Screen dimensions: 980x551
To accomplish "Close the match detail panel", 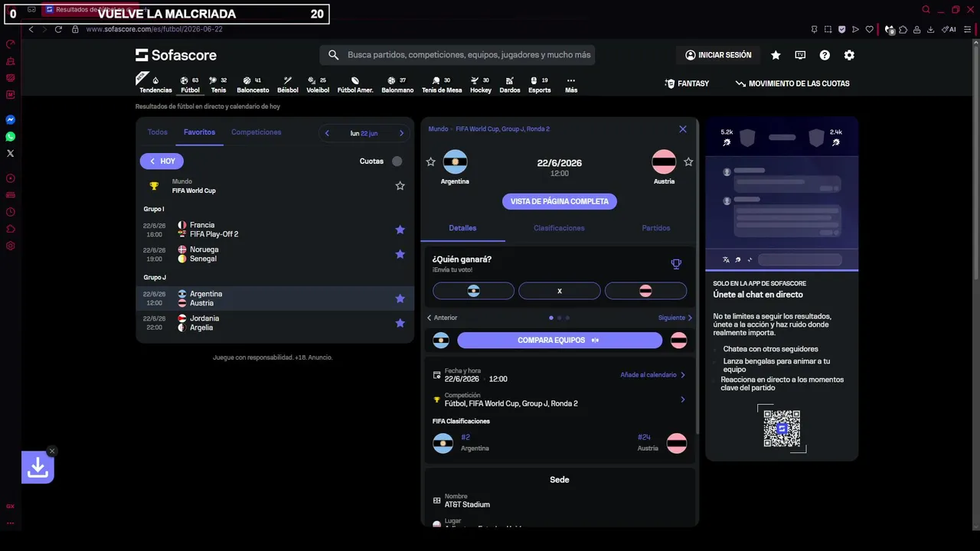I will (x=683, y=129).
